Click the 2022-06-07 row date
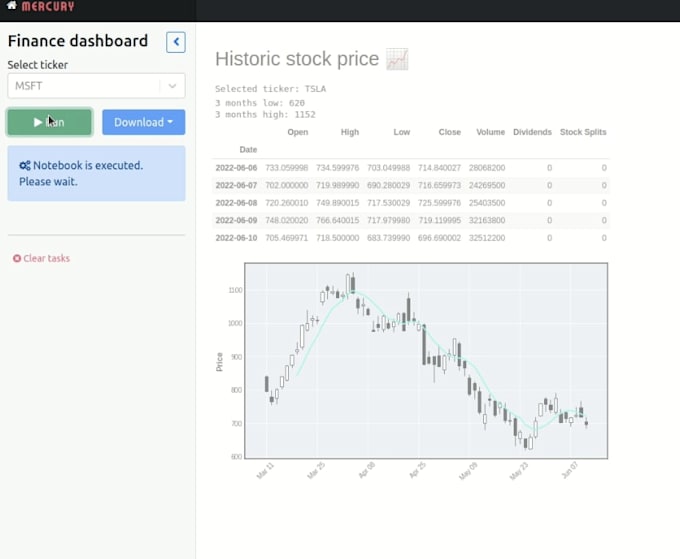Screen dimensions: 680x559 coord(236,185)
